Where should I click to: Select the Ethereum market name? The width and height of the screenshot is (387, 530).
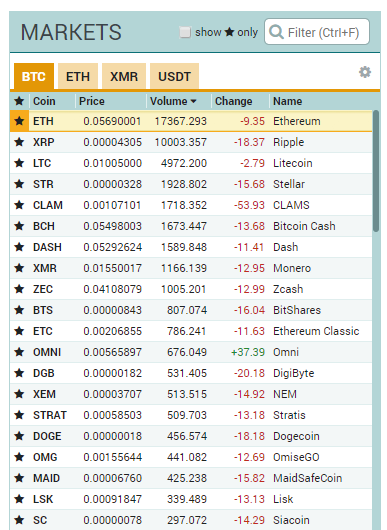click(296, 121)
